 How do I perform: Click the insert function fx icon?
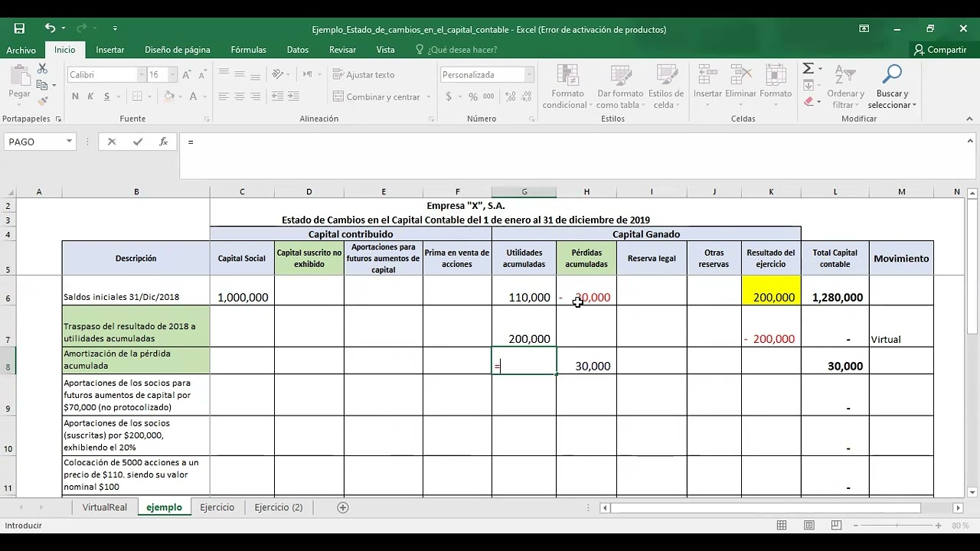(x=163, y=142)
